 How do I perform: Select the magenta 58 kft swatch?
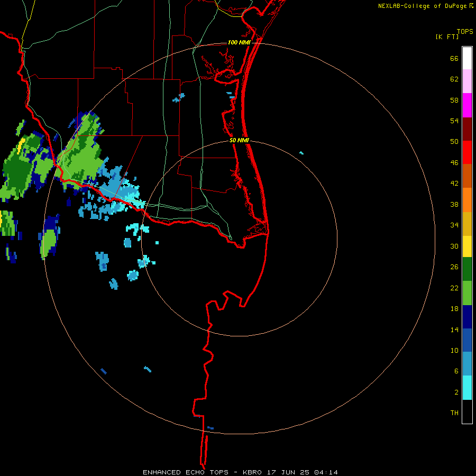point(467,105)
